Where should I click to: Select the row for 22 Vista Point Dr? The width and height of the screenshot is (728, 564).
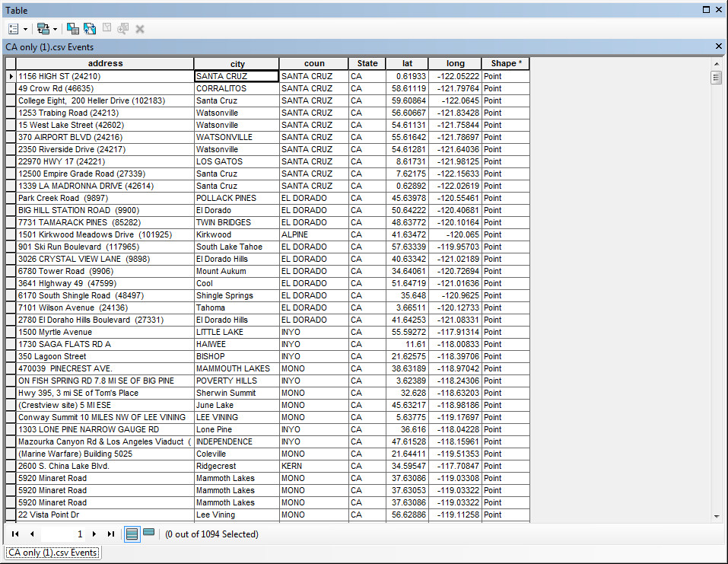coord(11,515)
